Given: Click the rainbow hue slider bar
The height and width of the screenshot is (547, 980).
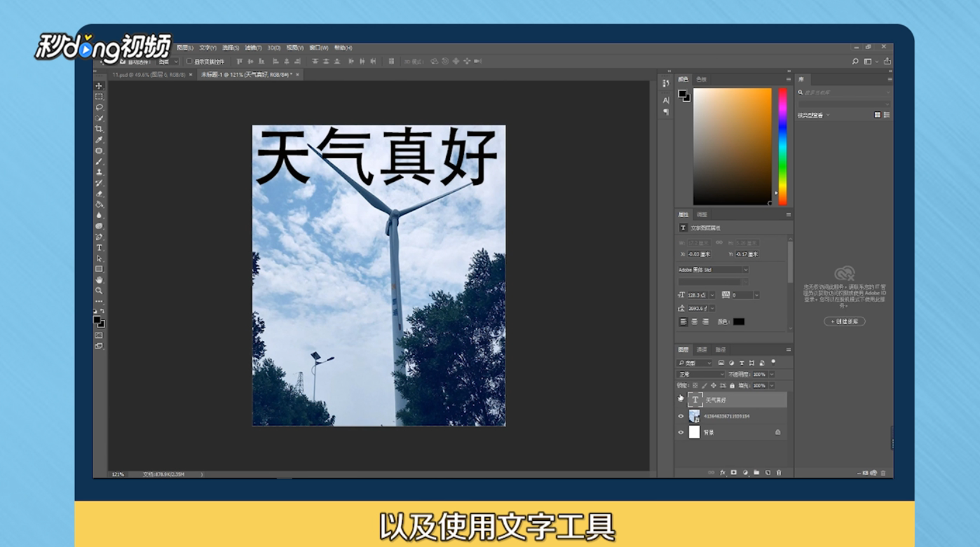Looking at the screenshot, I should (782, 146).
